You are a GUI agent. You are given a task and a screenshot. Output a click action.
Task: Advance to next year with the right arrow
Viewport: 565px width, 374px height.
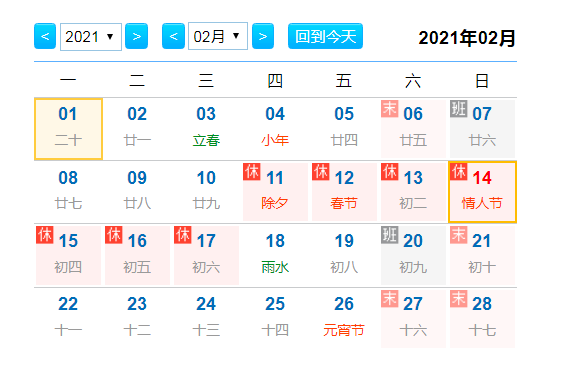click(136, 36)
